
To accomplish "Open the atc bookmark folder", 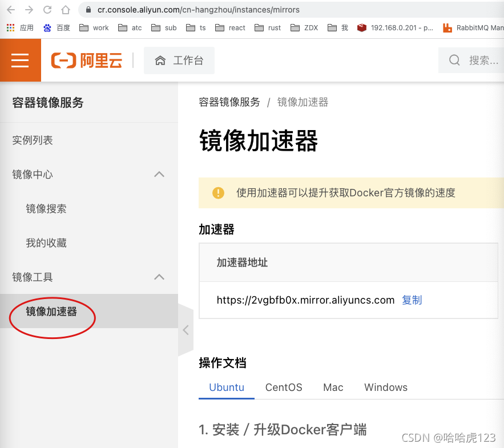I will (x=130, y=28).
